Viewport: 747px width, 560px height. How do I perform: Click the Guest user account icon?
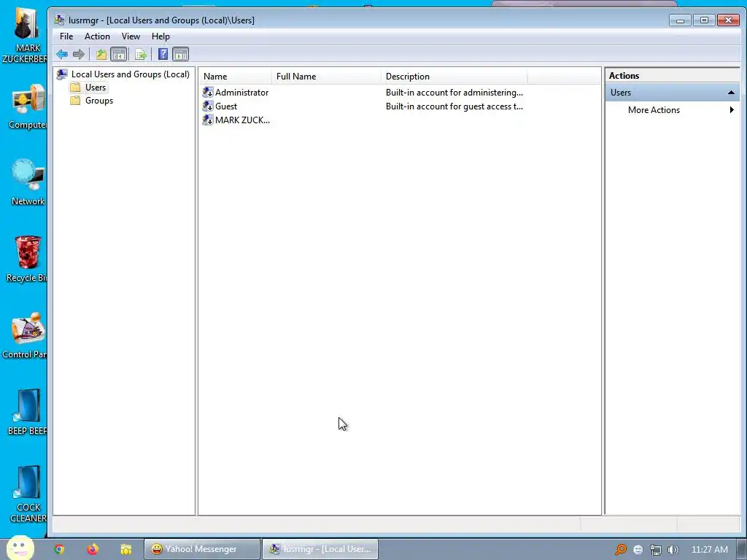coord(208,106)
